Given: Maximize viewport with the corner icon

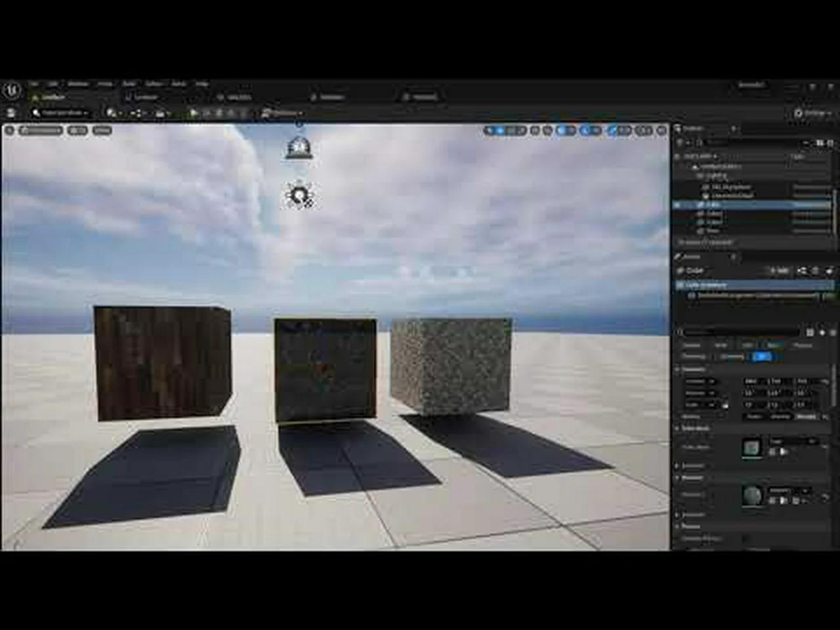Looking at the screenshot, I should [661, 131].
